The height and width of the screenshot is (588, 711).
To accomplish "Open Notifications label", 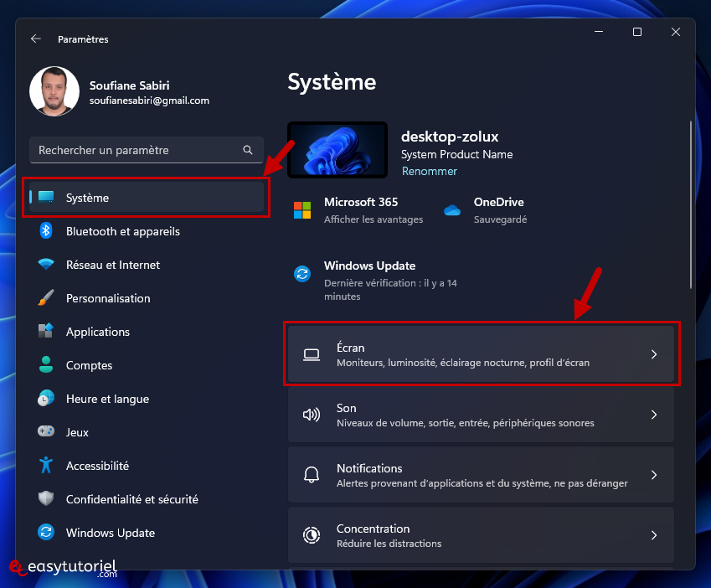I will pyautogui.click(x=369, y=468).
